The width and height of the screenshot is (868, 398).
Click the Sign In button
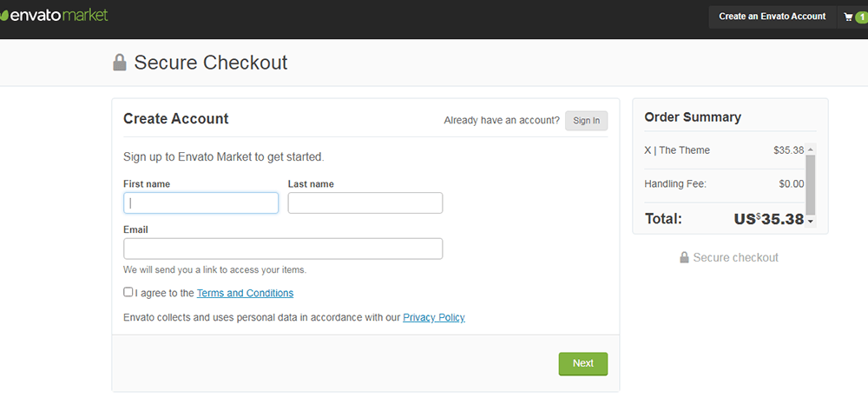click(586, 121)
